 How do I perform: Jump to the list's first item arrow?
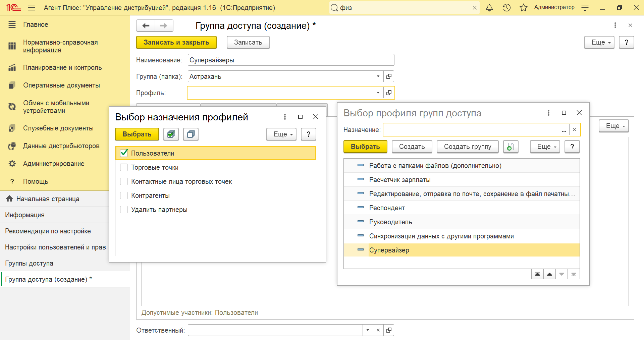point(538,274)
